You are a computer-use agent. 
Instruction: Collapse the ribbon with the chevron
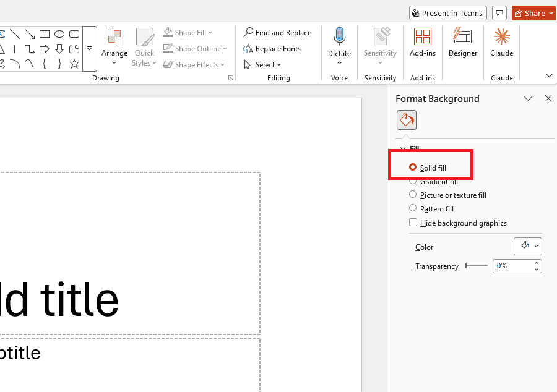coord(549,75)
